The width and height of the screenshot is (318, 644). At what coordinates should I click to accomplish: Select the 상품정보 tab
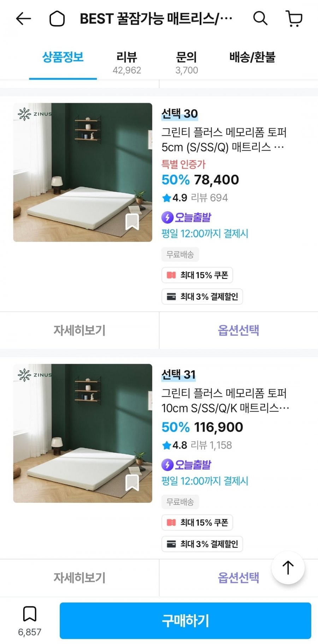pyautogui.click(x=63, y=58)
